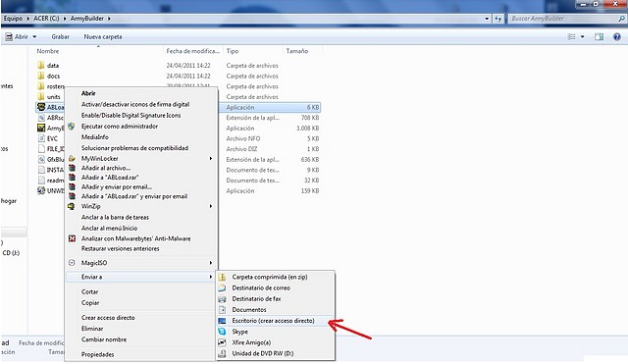Click the search magnifier icon

(x=621, y=19)
